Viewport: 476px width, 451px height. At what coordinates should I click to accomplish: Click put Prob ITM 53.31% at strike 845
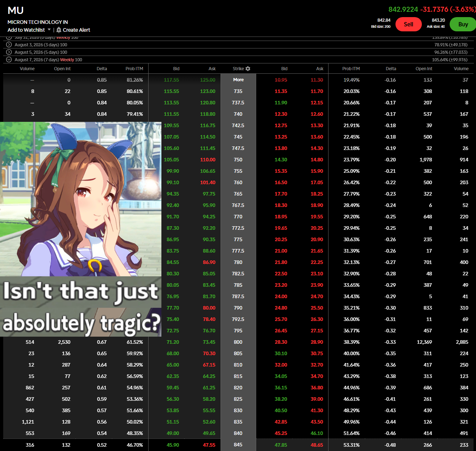click(351, 445)
